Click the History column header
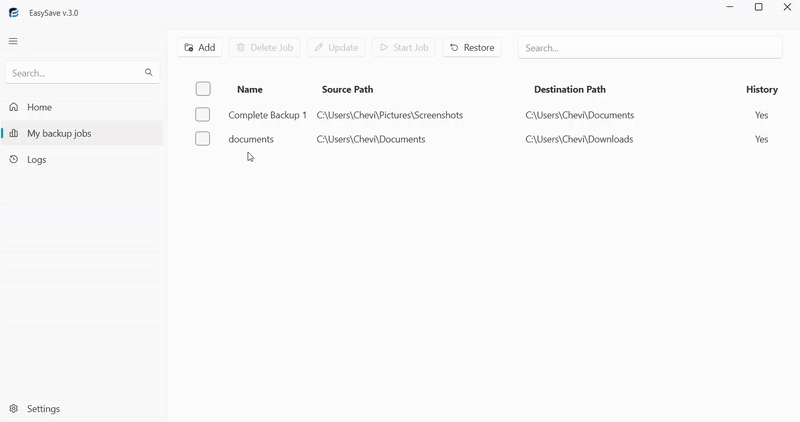 762,89
